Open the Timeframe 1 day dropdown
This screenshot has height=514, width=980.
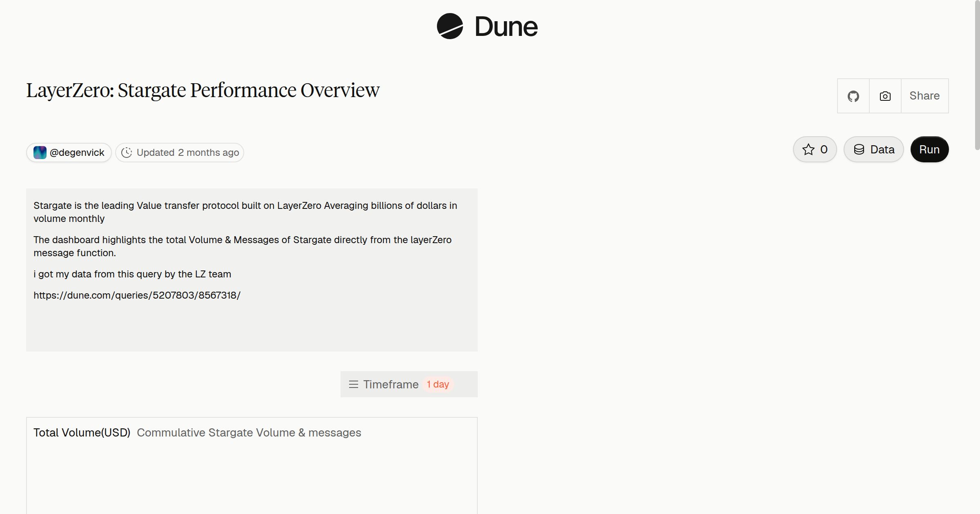[409, 384]
